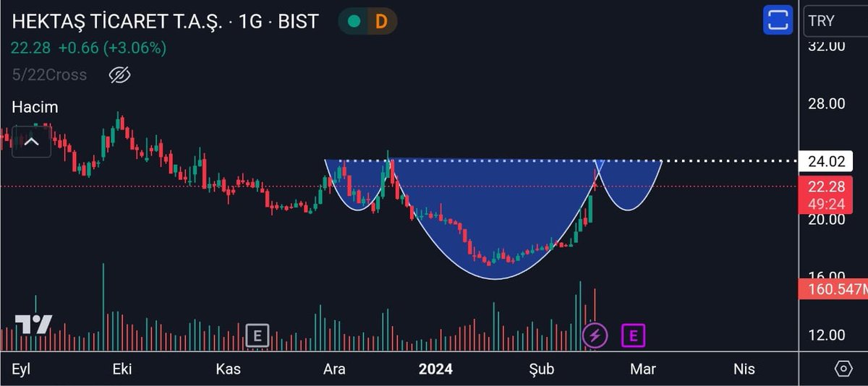
Task: Click the Ara month axis label
Action: click(x=333, y=369)
